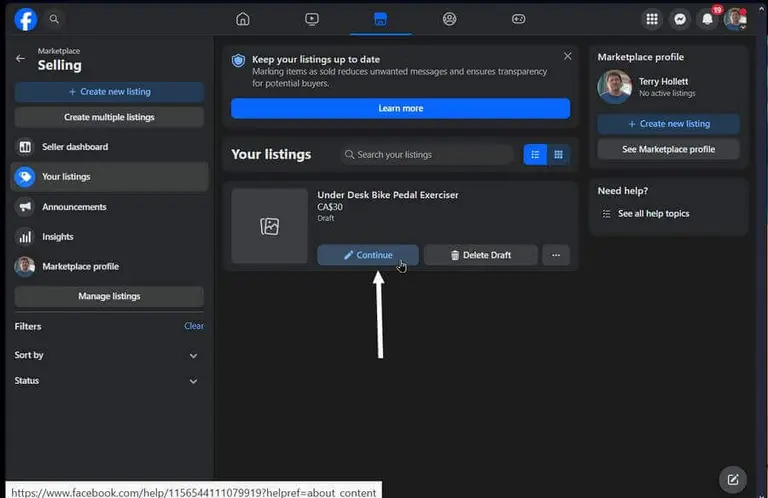Image resolution: width=768 pixels, height=498 pixels.
Task: Open Seller dashboard
Action: pos(109,147)
